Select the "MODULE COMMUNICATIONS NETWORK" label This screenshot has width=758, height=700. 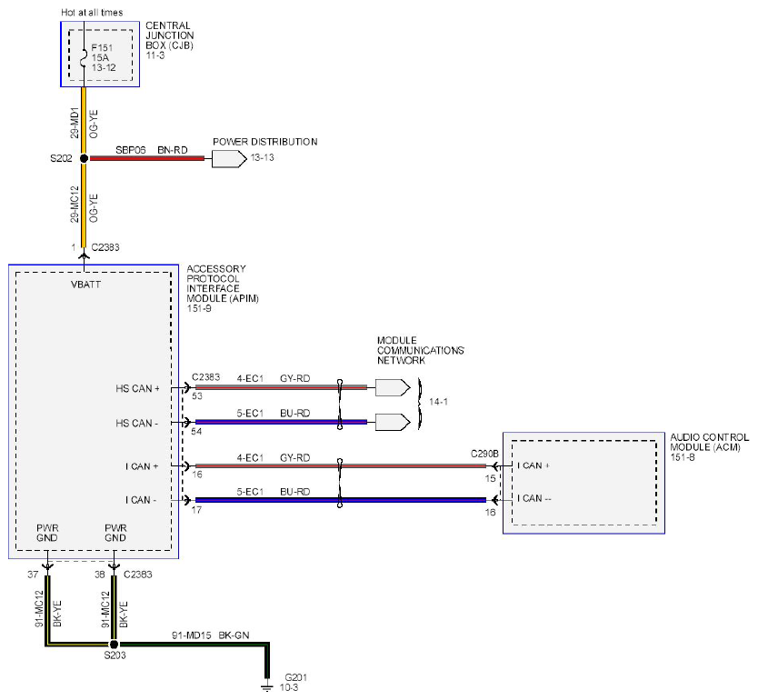point(421,351)
